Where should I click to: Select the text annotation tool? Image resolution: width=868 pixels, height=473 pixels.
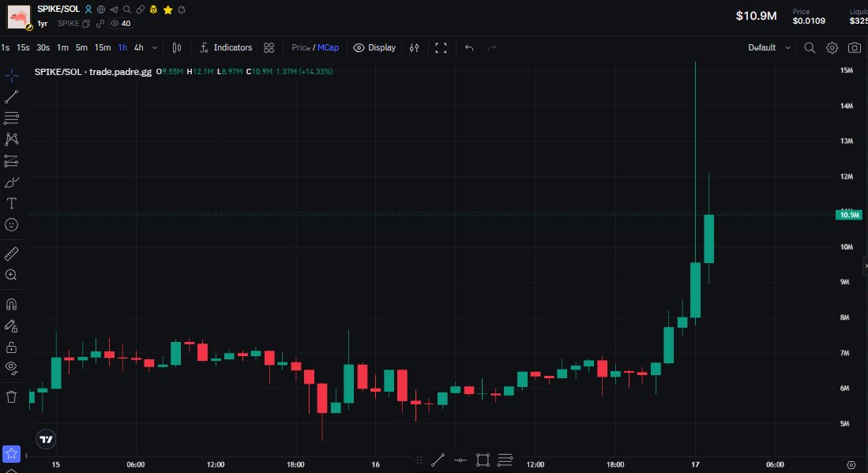[x=11, y=204]
